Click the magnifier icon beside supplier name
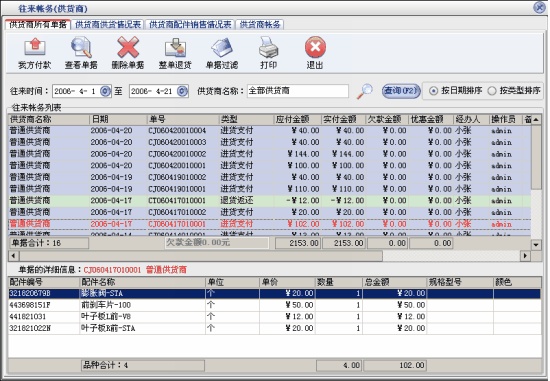Image resolution: width=550 pixels, height=381 pixels. pyautogui.click(x=365, y=91)
